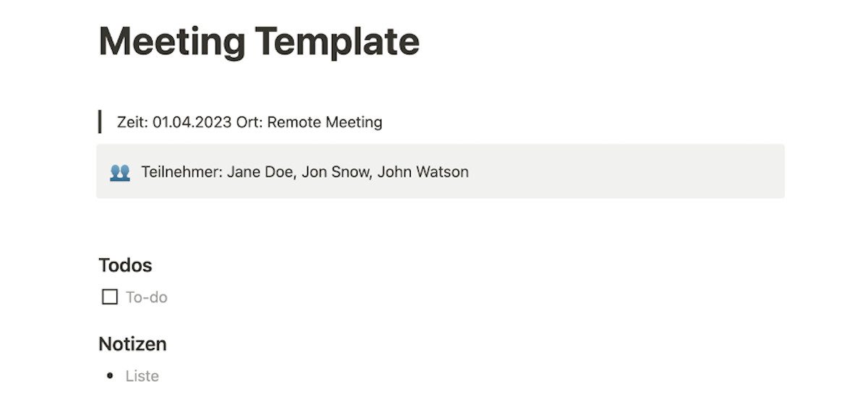Click the empty grey area of the callout block

[x=626, y=171]
